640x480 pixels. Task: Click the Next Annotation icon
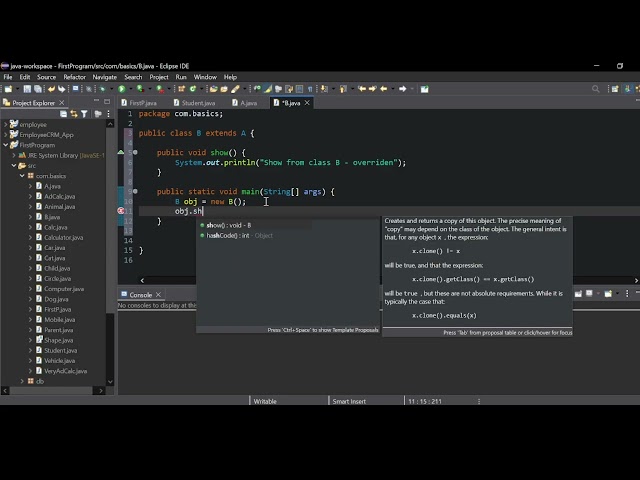click(324, 89)
